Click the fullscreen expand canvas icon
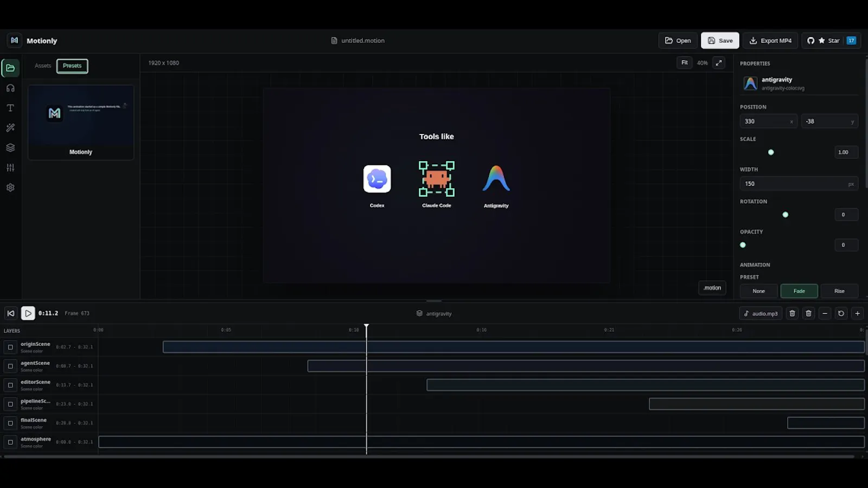This screenshot has width=868, height=488. [x=719, y=63]
